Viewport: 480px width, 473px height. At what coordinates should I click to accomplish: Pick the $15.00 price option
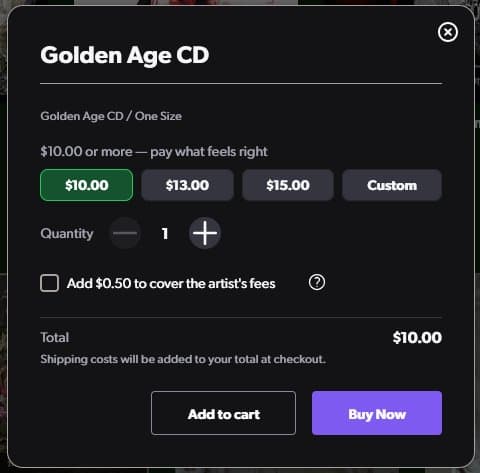click(x=288, y=185)
